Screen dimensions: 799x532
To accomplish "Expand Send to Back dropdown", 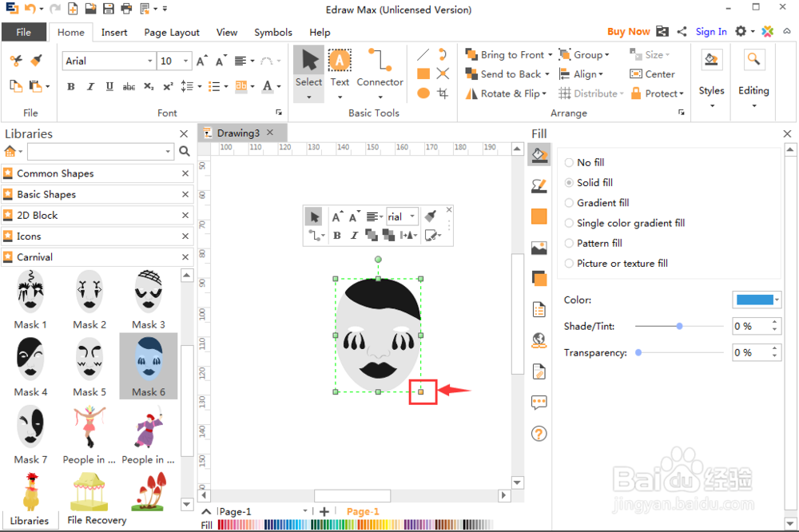I will click(x=547, y=74).
